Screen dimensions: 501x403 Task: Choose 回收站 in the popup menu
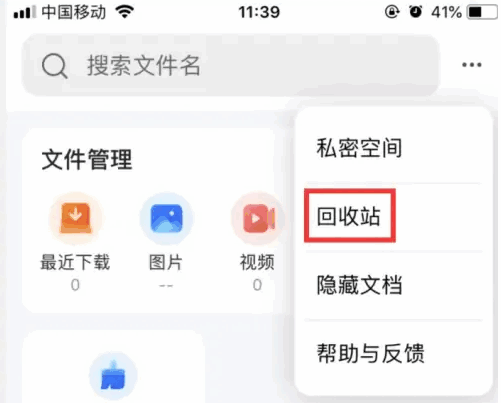click(348, 216)
